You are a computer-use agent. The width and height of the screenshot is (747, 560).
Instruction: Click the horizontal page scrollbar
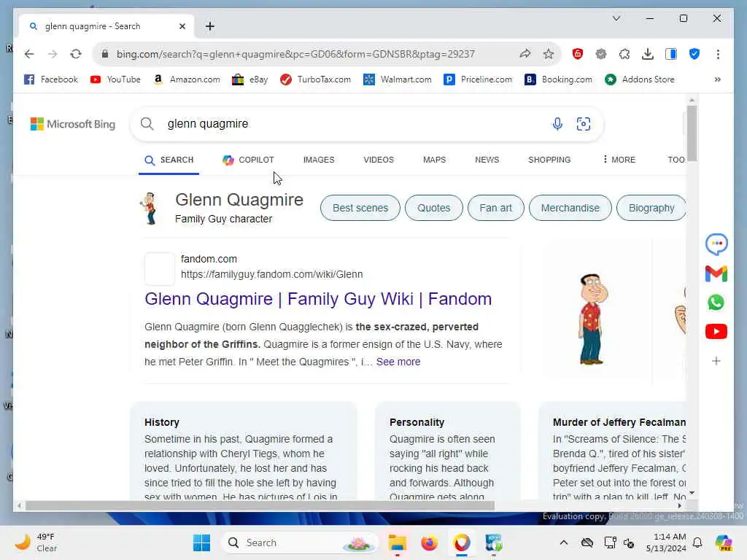[x=260, y=506]
